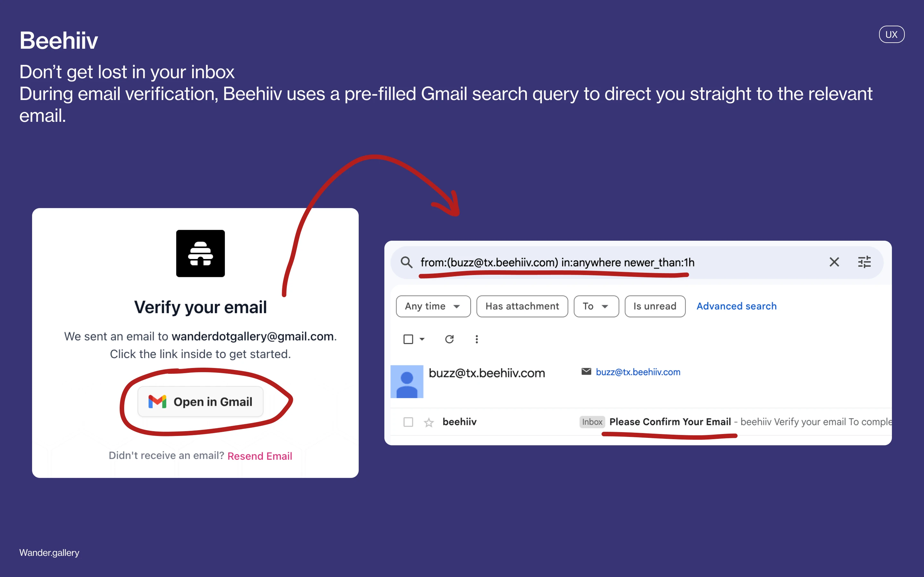Click into the Gmail search field
924x577 pixels.
(611, 263)
